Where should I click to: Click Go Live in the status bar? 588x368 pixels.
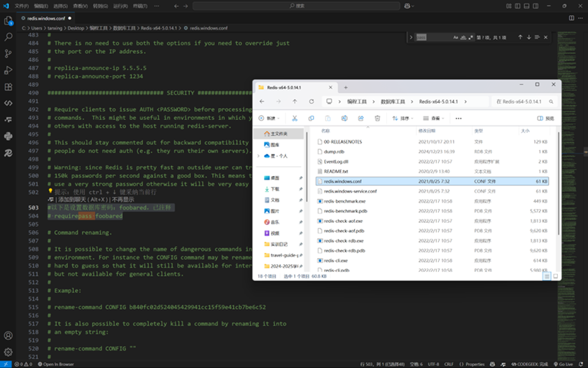pos(563,364)
